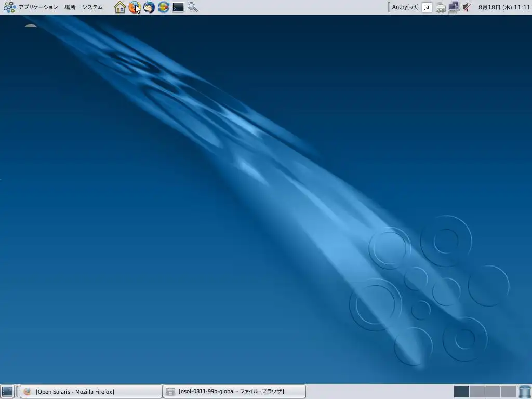
Task: Switch to the second workspace
Action: click(x=477, y=392)
